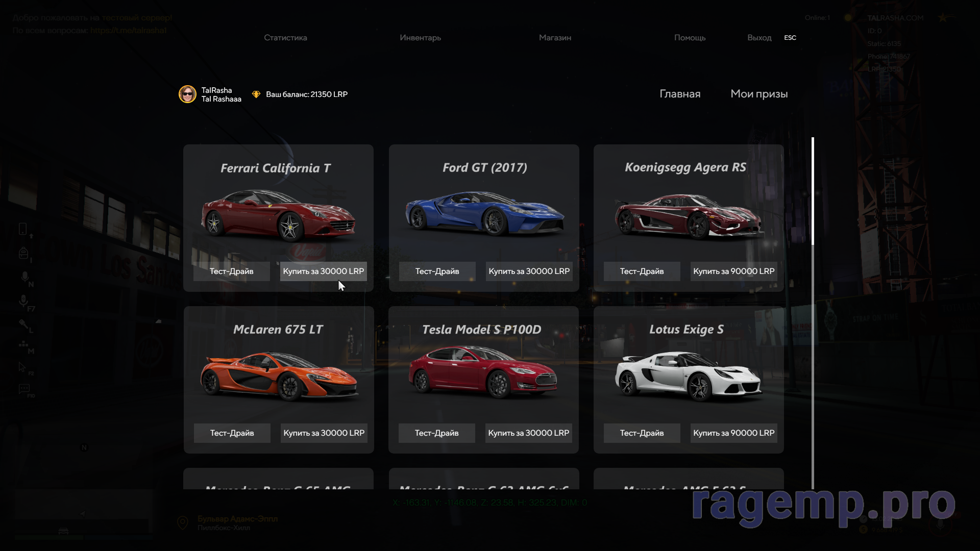
Task: Click the location pin icon near Бульвар Адамс-Эппл
Action: coord(182,522)
